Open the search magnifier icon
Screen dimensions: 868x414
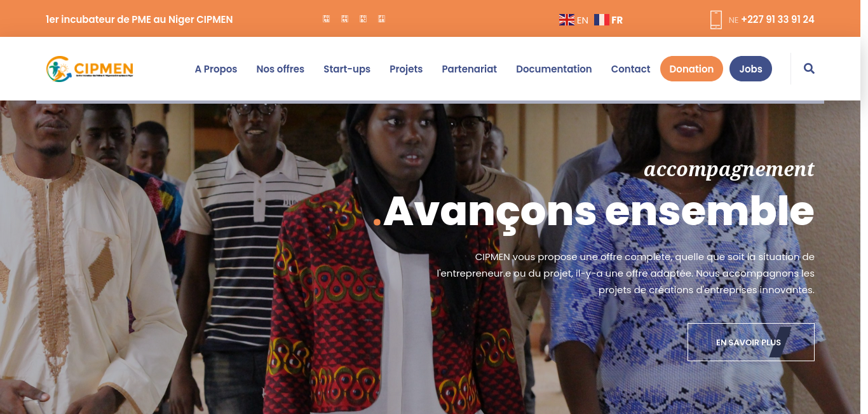click(809, 69)
